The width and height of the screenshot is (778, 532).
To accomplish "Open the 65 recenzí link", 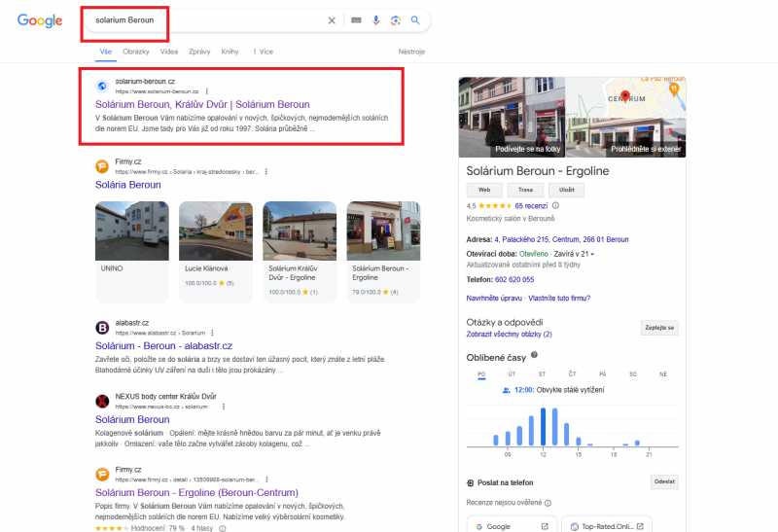I will [531, 206].
